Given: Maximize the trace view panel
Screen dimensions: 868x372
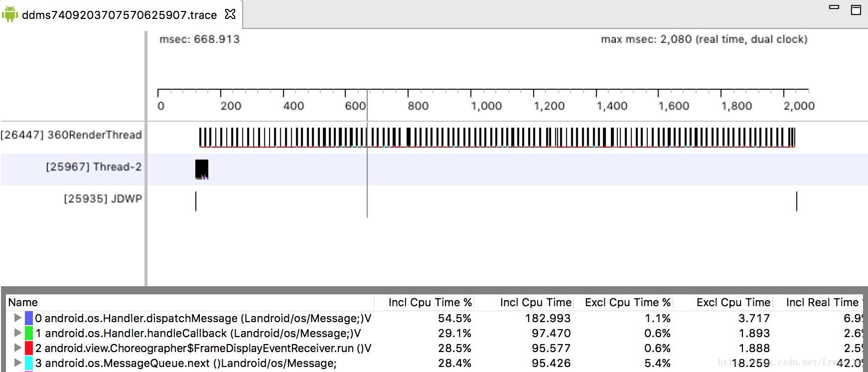Looking at the screenshot, I should [x=856, y=9].
